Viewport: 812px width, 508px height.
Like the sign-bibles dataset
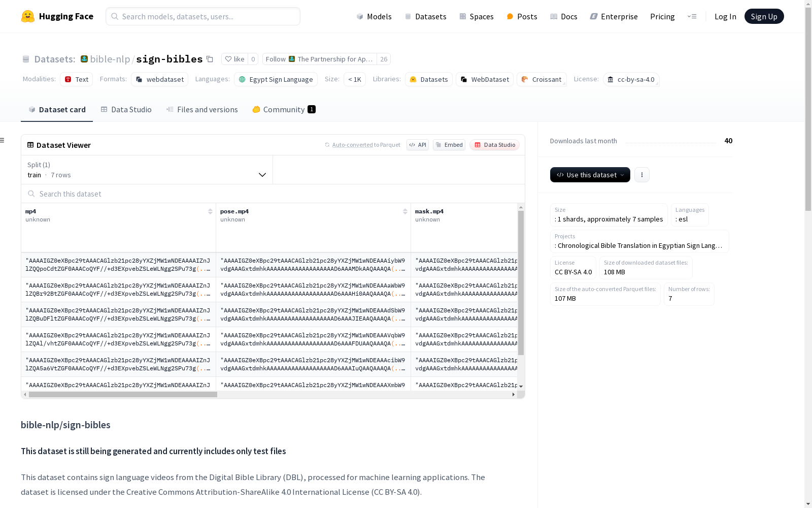click(x=234, y=59)
